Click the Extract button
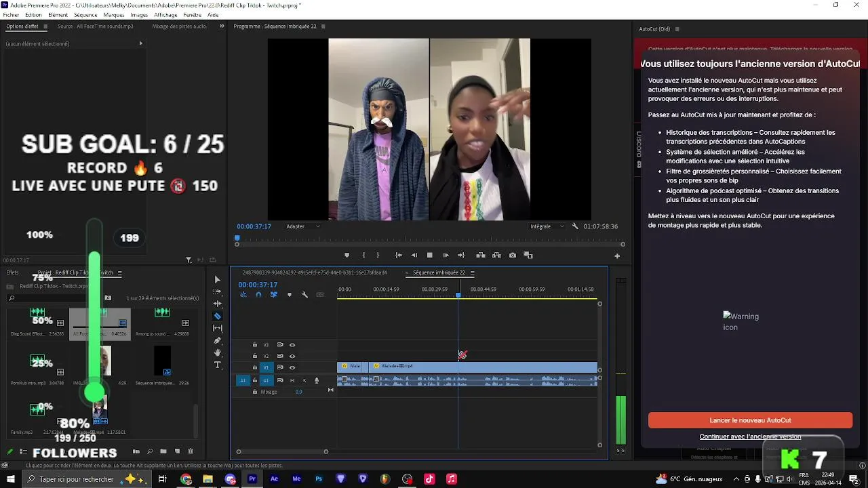The image size is (868, 488). pyautogui.click(x=496, y=256)
